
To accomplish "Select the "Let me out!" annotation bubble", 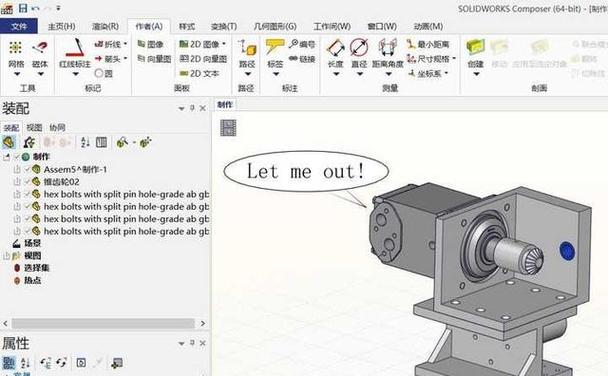I will point(306,171).
